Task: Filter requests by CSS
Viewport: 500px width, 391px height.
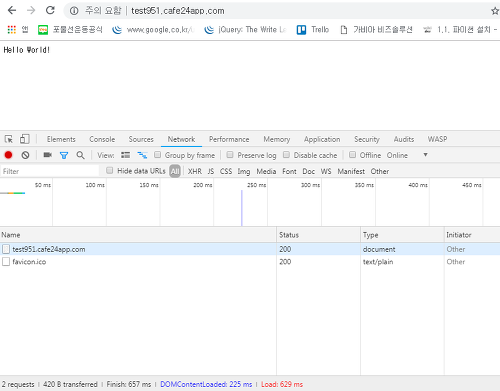Action: [226, 171]
